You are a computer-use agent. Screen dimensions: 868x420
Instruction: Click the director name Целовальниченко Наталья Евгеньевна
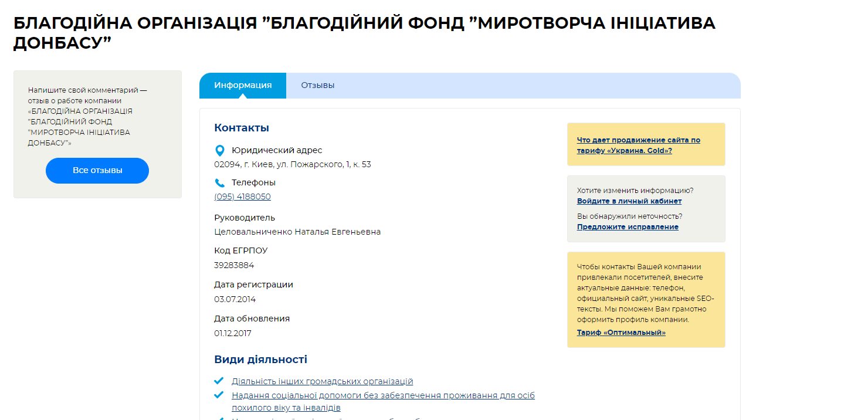pyautogui.click(x=297, y=232)
